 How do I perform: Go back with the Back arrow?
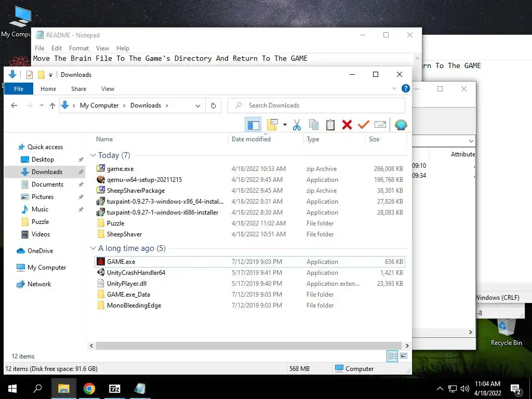click(14, 105)
